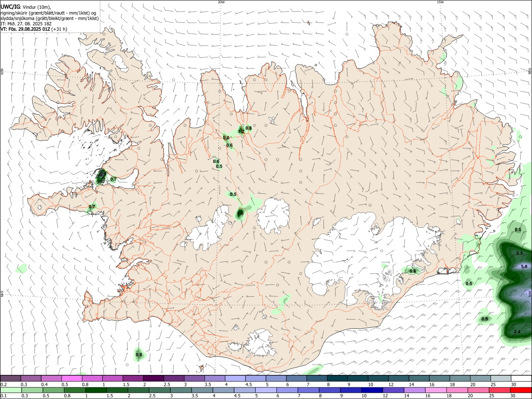Click the 2.4 precipitation value in the southeast
The image size is (532, 399).
517,332
